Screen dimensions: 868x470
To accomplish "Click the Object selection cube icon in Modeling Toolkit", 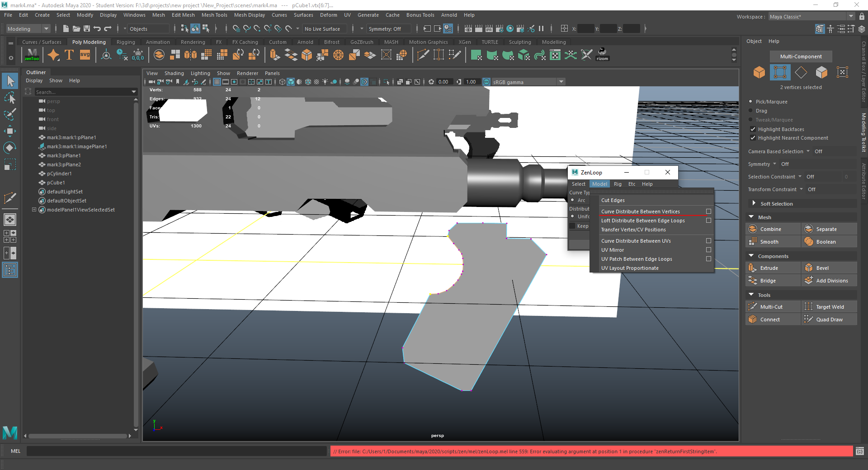I will (x=759, y=72).
